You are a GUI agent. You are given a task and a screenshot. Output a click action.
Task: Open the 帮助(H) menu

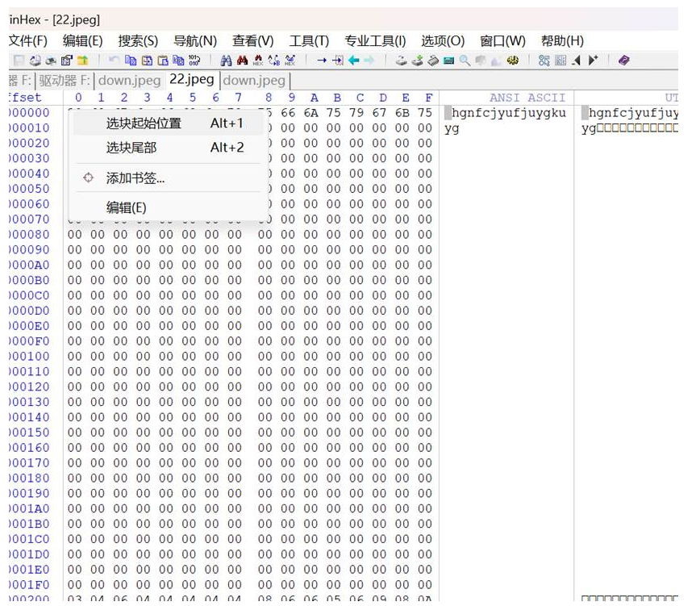click(563, 41)
